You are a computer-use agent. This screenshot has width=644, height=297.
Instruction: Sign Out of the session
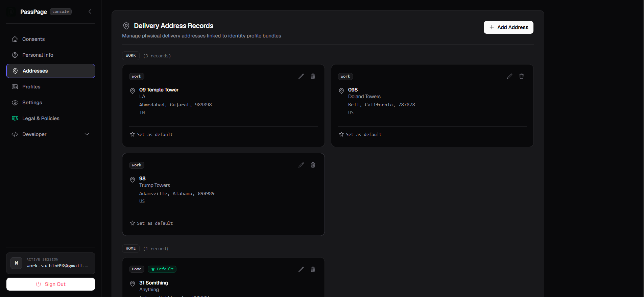[51, 284]
